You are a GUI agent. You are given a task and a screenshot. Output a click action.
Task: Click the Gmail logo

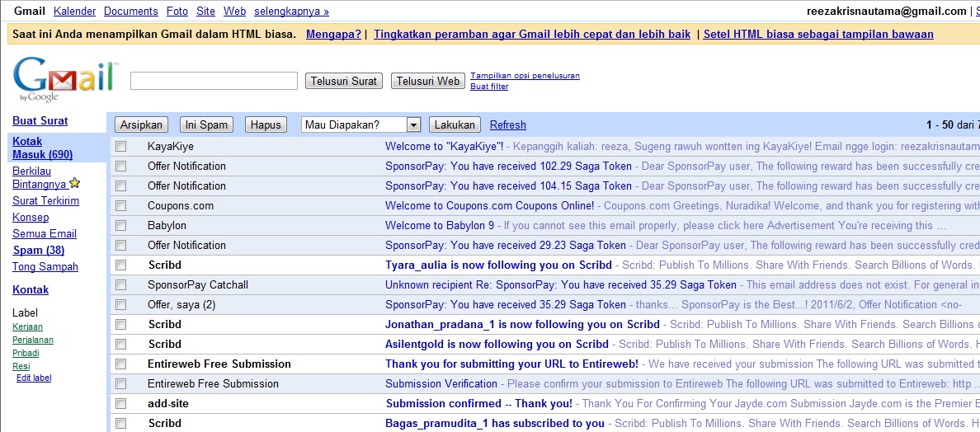(x=65, y=79)
